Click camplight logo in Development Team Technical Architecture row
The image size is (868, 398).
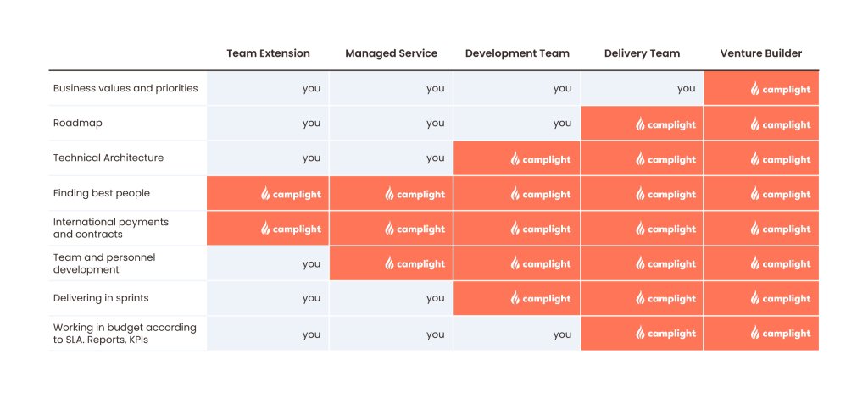(540, 159)
